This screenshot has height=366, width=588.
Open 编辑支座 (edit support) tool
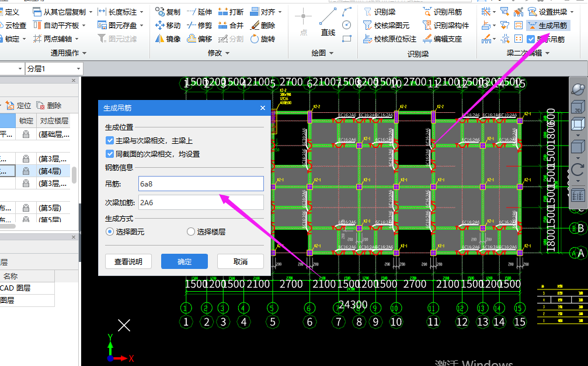tap(442, 39)
